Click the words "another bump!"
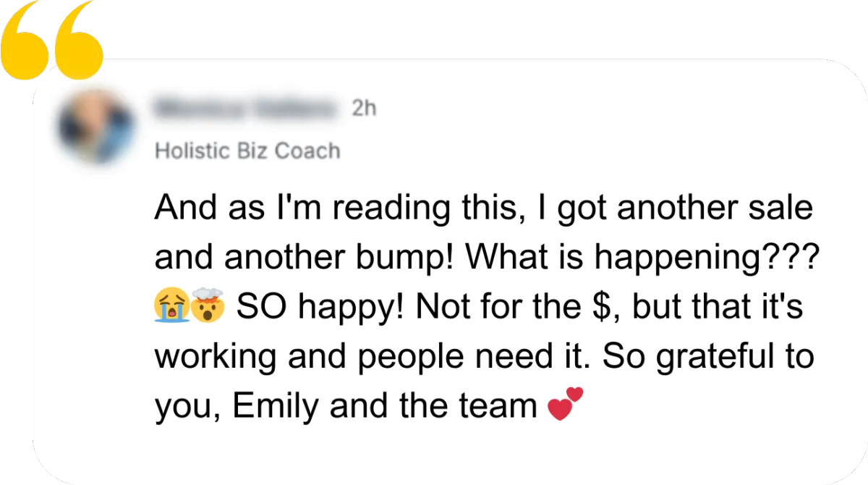The width and height of the screenshot is (868, 485). (x=371, y=258)
